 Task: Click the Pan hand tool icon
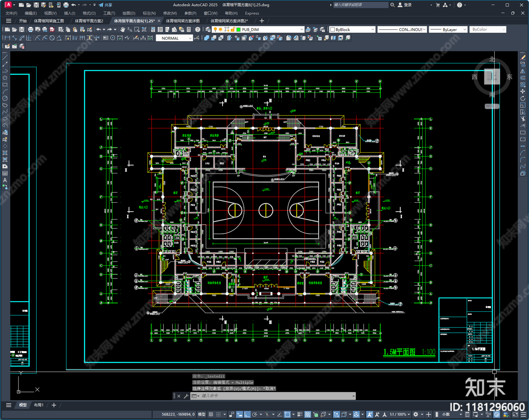(x=123, y=29)
